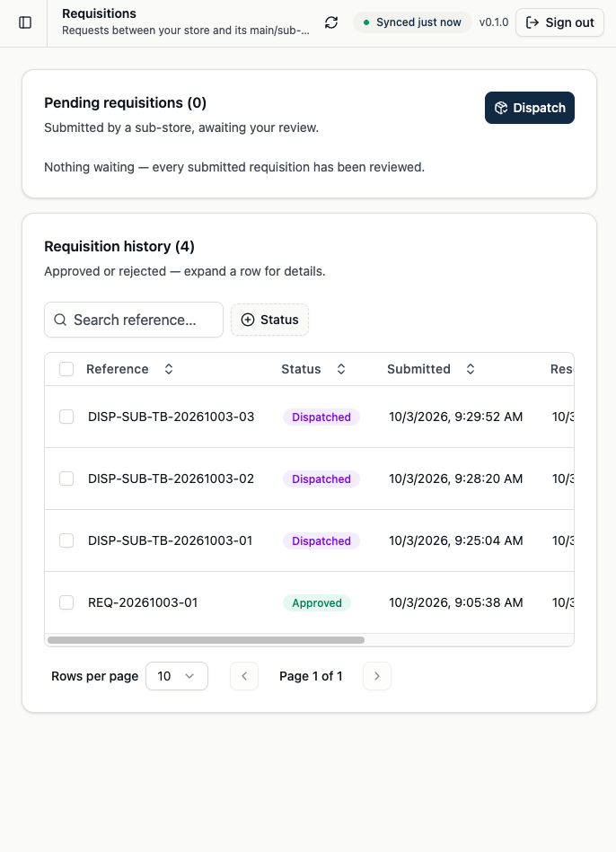Image resolution: width=616 pixels, height=852 pixels.
Task: Click the Page 1 of 1 label
Action: tap(311, 676)
